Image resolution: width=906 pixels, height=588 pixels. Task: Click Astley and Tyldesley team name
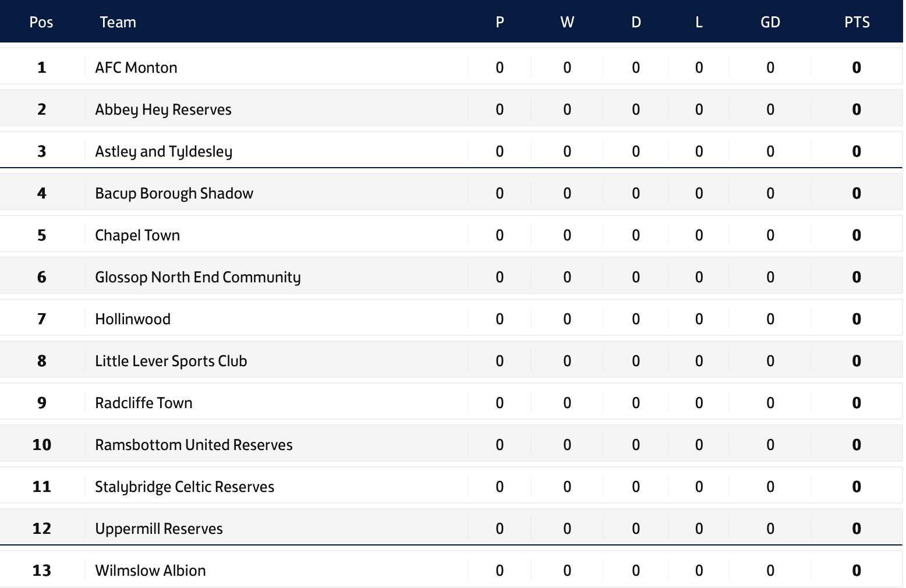(x=164, y=151)
